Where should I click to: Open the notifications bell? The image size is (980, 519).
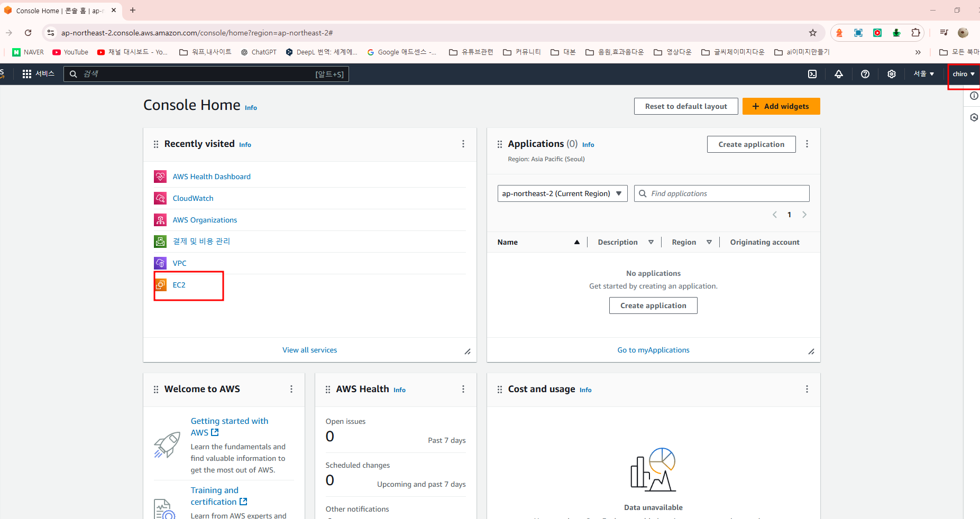(839, 74)
